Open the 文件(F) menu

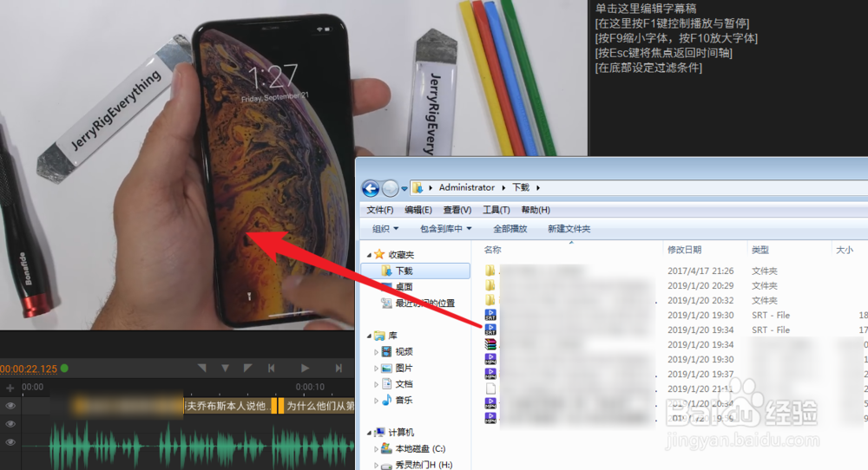[380, 210]
